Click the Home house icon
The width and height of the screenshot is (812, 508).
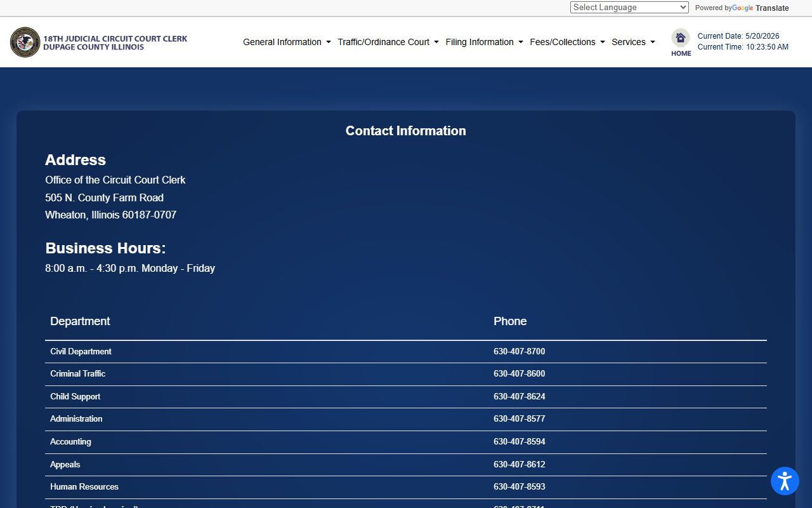pyautogui.click(x=681, y=38)
